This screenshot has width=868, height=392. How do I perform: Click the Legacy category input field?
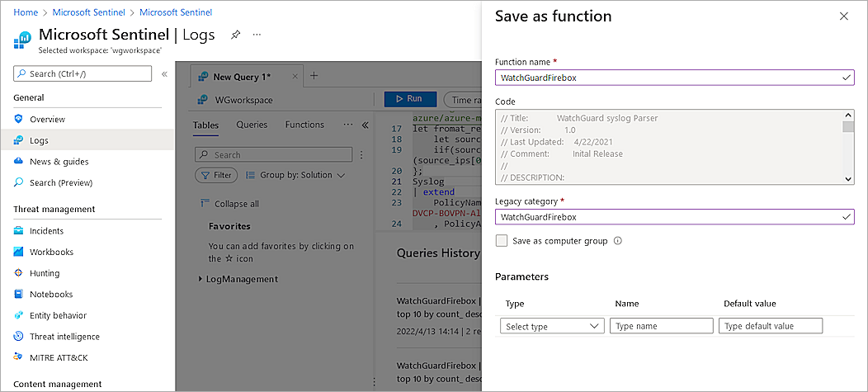[x=674, y=216]
